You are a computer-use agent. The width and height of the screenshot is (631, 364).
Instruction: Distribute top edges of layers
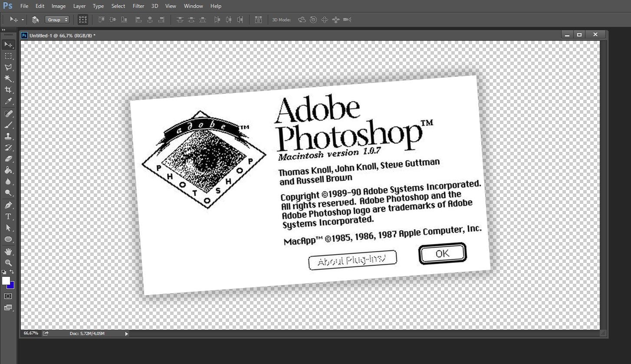click(x=180, y=20)
